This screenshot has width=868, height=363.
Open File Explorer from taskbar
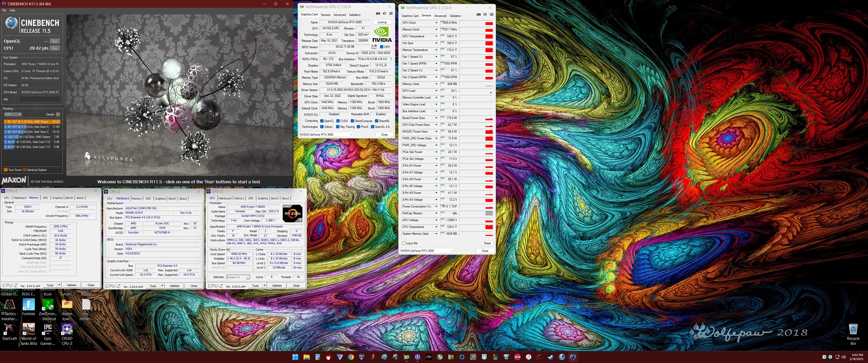pyautogui.click(x=306, y=357)
